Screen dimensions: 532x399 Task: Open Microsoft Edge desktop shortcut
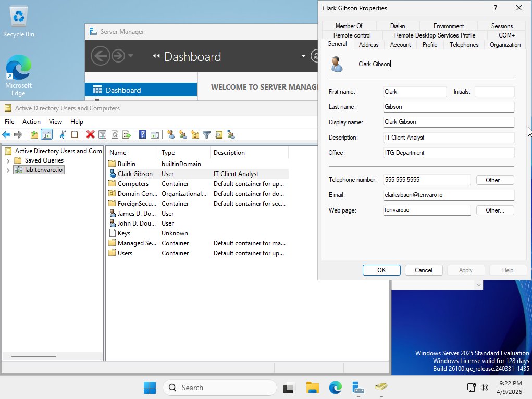click(18, 76)
